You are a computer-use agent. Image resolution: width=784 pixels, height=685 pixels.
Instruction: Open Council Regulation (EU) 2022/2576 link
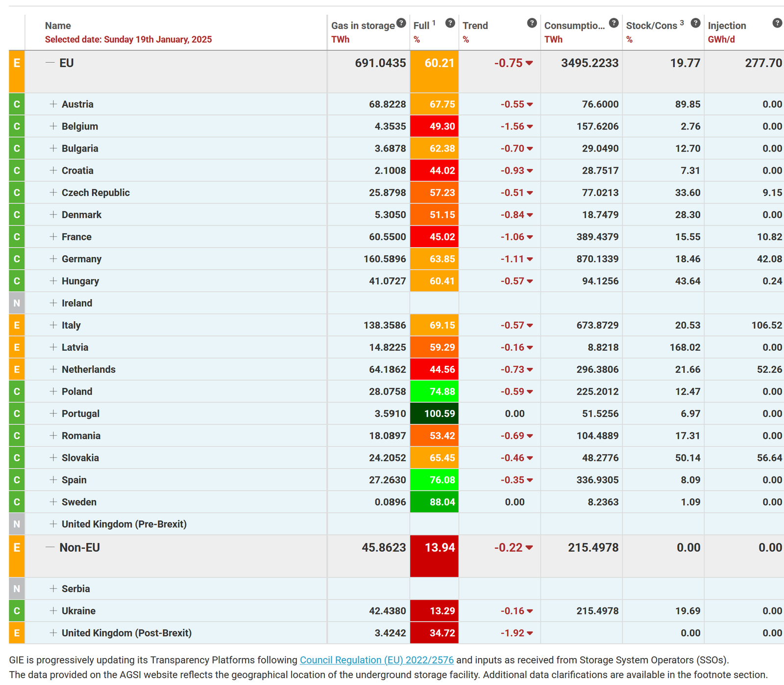click(x=376, y=660)
